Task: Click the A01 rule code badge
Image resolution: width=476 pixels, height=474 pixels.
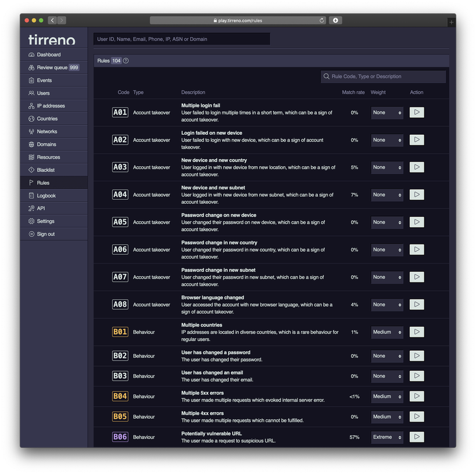Action: point(120,112)
